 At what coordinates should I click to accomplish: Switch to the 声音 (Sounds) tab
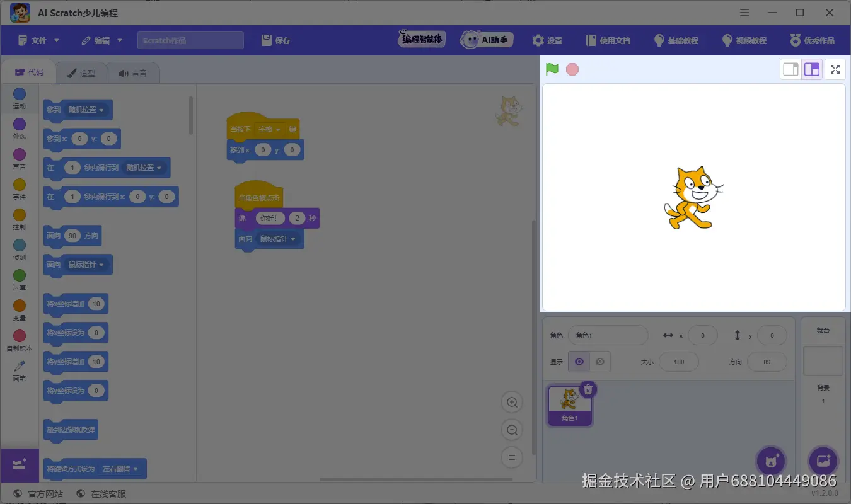pyautogui.click(x=132, y=72)
